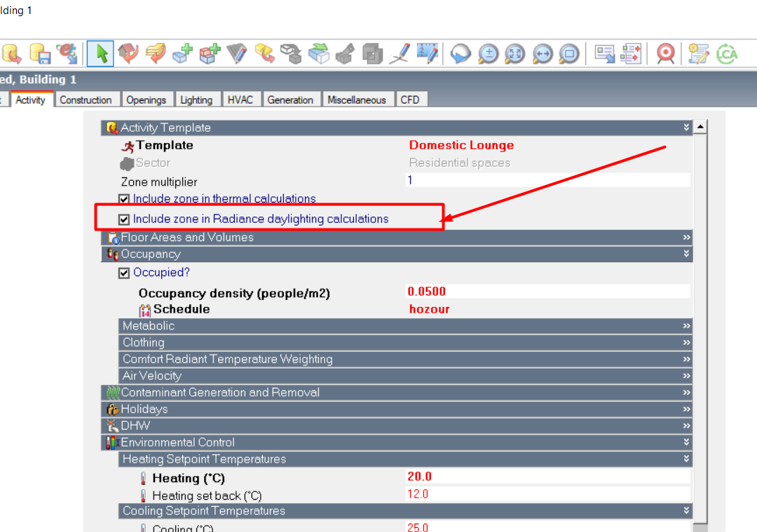
Task: Click the house icon with red arrow
Action: pos(128,53)
